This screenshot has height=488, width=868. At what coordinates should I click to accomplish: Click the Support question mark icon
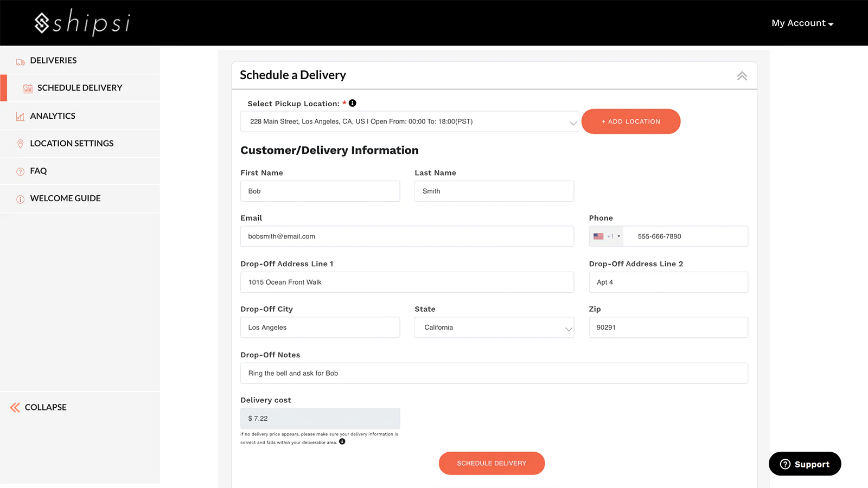[x=785, y=464]
